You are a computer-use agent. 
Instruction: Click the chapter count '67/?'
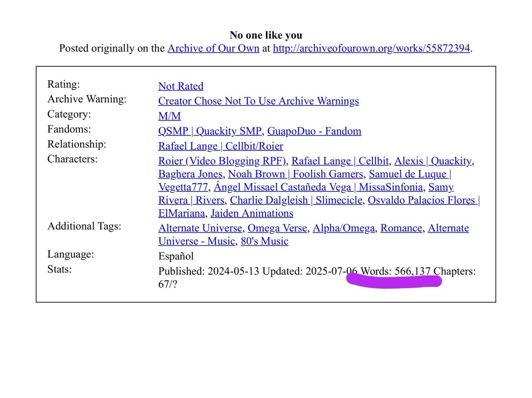coord(168,284)
